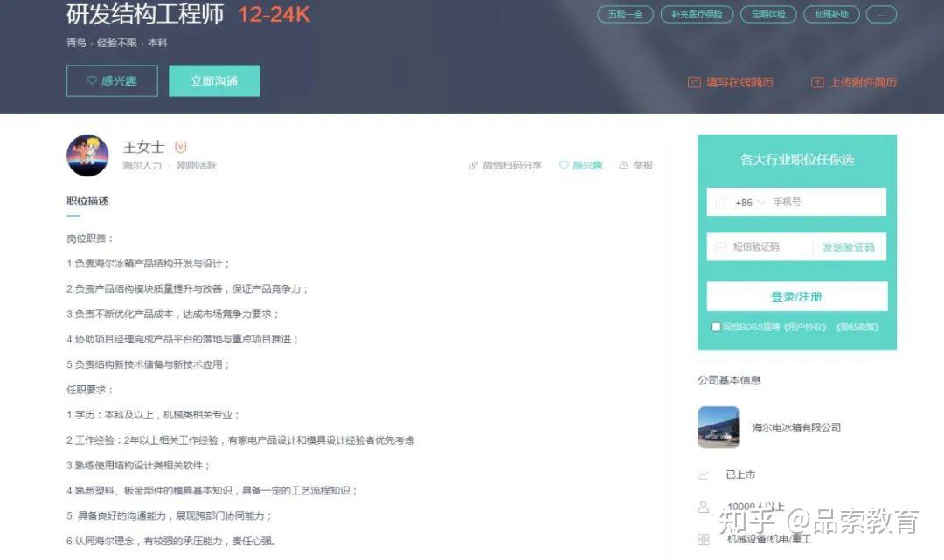Image resolution: width=944 pixels, height=560 pixels.
Task: Click the phone icon in 手机号 field
Action: (720, 202)
